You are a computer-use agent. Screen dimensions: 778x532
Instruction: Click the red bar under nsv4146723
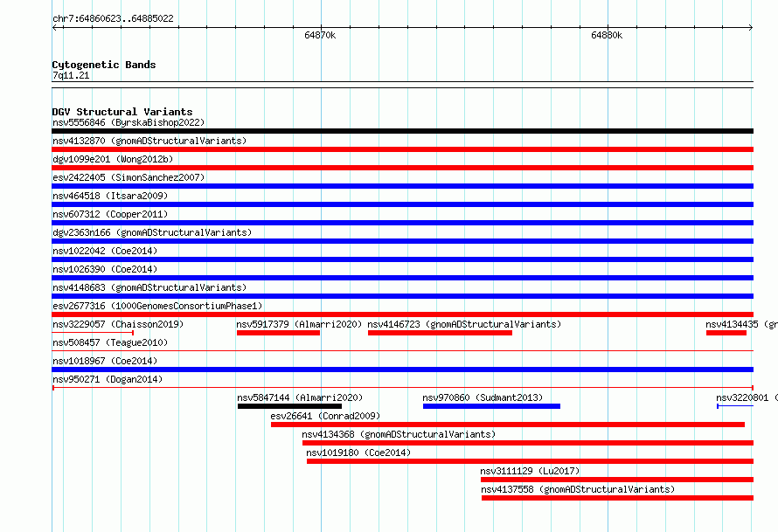(x=440, y=333)
